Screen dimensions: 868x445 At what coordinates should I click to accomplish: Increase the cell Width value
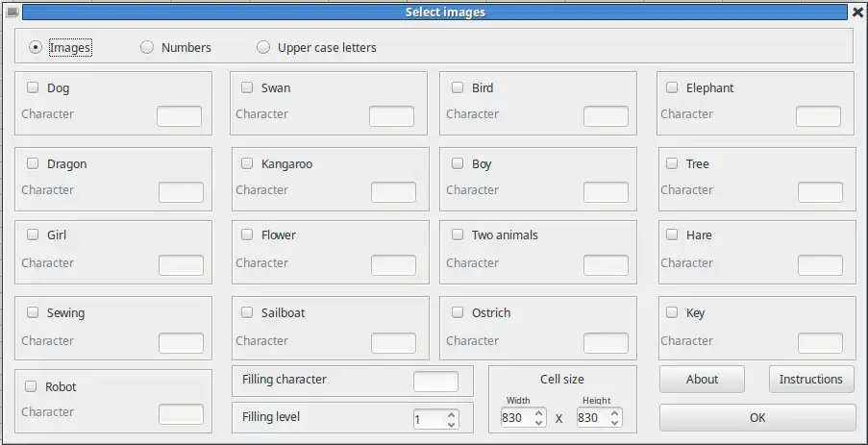coord(539,413)
